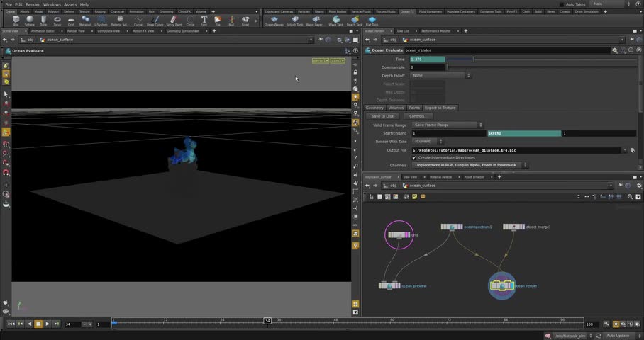The image size is (644, 340).
Task: Switch to the Volumes tab
Action: (x=396, y=108)
